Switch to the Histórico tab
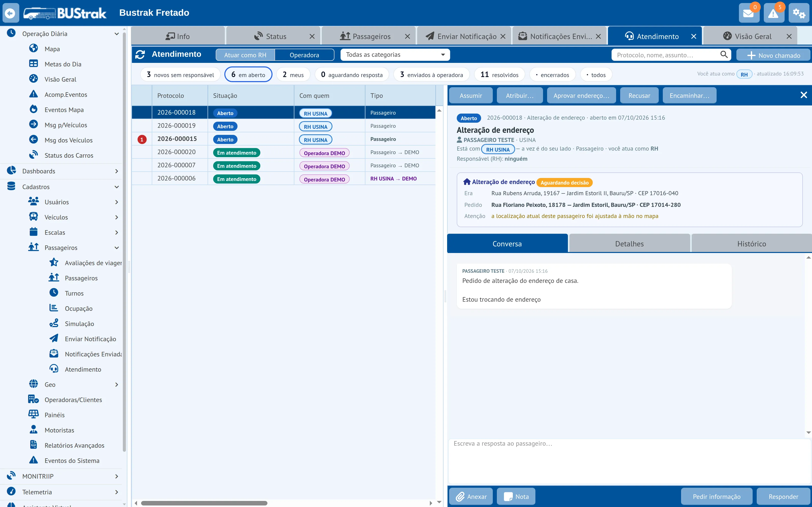Image resolution: width=812 pixels, height=507 pixels. [751, 243]
